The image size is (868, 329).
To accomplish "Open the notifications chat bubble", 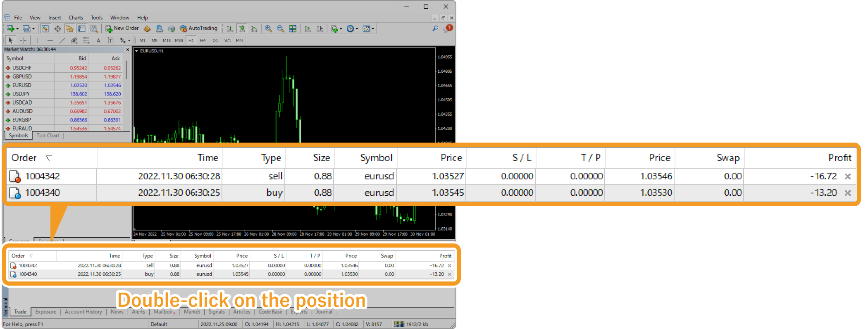I will (x=448, y=29).
